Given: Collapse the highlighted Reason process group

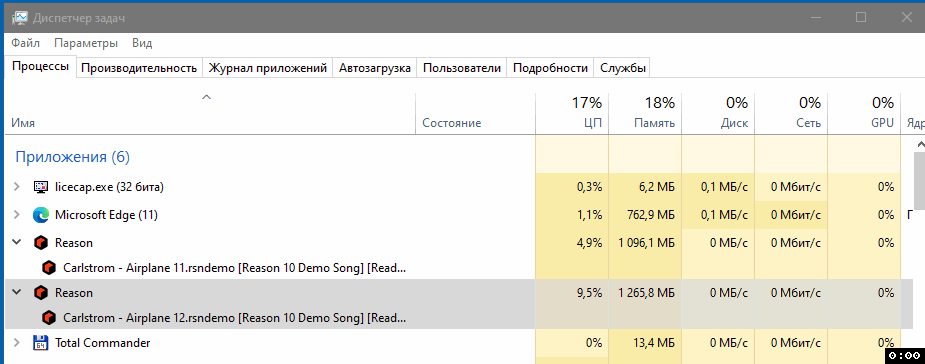Looking at the screenshot, I should click(x=17, y=293).
